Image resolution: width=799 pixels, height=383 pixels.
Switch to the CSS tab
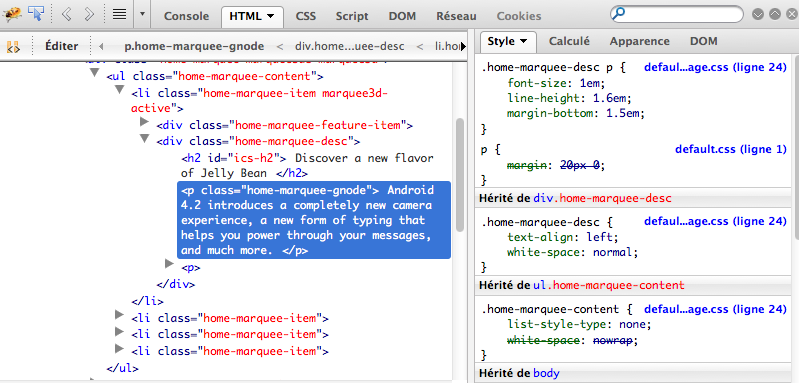tap(306, 16)
